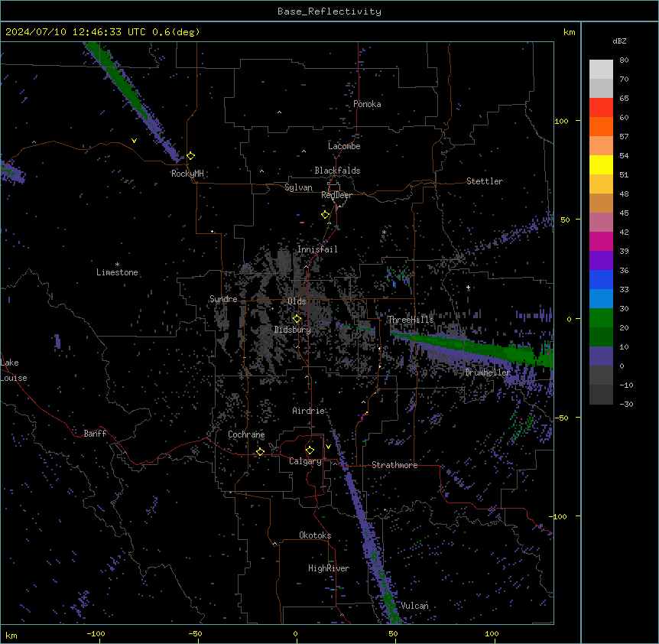Click the -30 value on the dBZ scale
The height and width of the screenshot is (644, 659).
pos(626,405)
